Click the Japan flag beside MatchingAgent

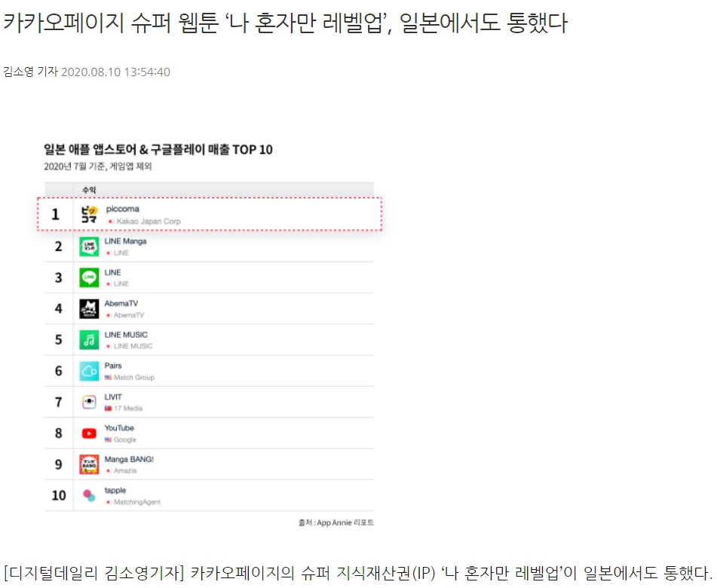[x=109, y=502]
